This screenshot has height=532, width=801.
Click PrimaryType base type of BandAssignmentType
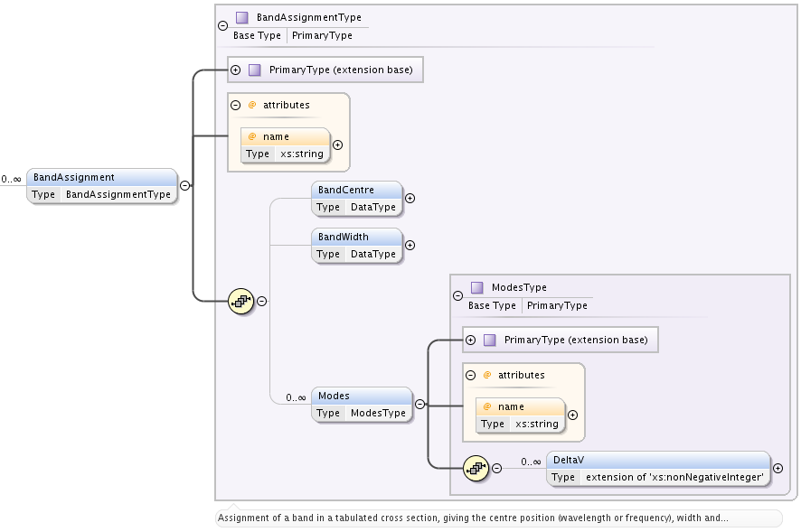pyautogui.click(x=323, y=36)
